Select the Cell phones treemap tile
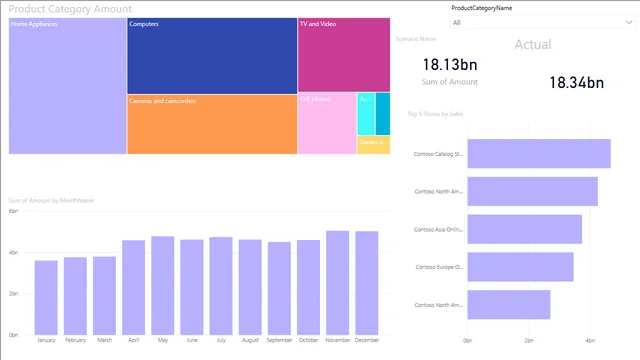The image size is (640, 360). (x=327, y=123)
